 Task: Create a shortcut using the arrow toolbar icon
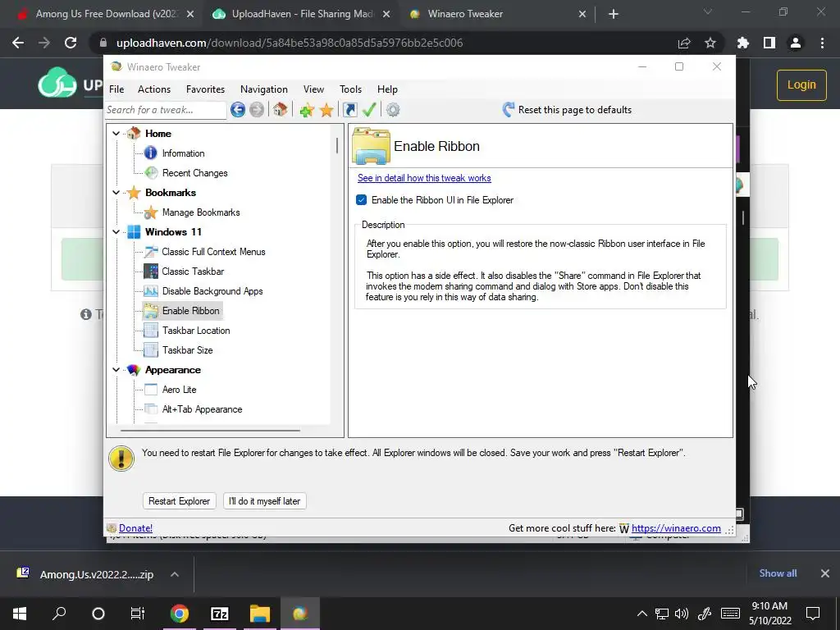[349, 110]
